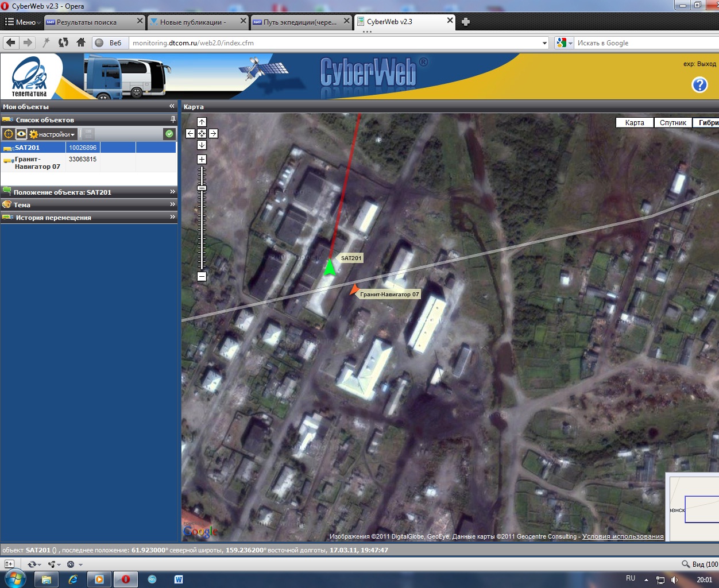719x588 pixels.
Task: Pan the map down with the arrow
Action: coord(202,145)
